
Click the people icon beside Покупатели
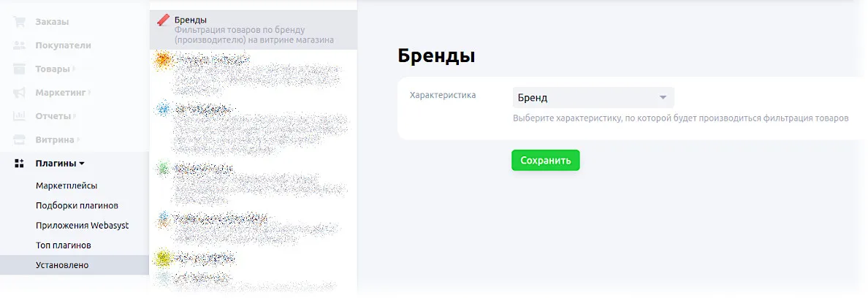coord(20,45)
